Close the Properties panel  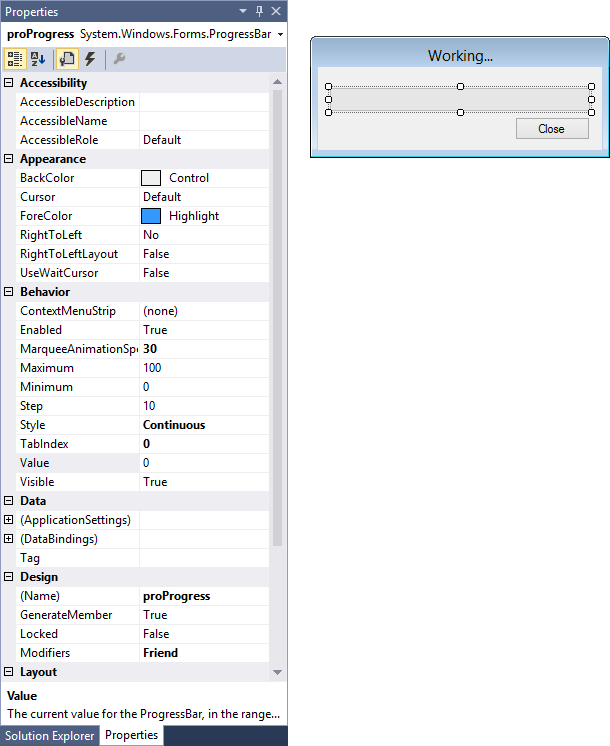(x=277, y=12)
